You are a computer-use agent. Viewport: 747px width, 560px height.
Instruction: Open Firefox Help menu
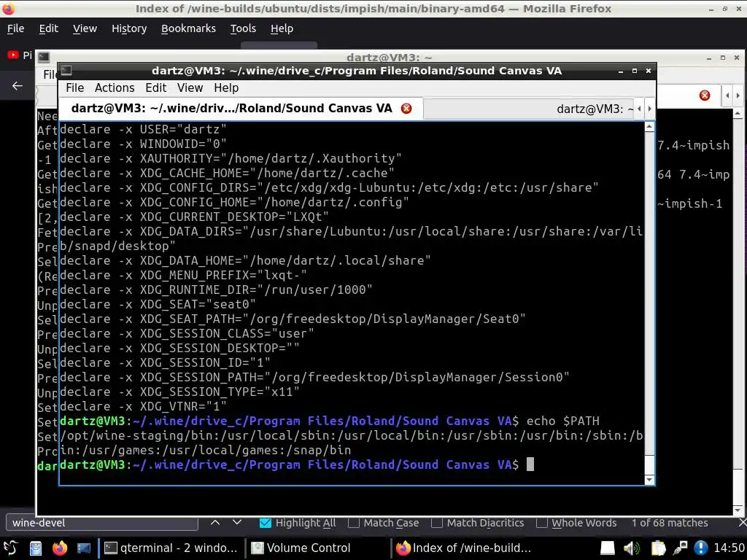(x=282, y=28)
